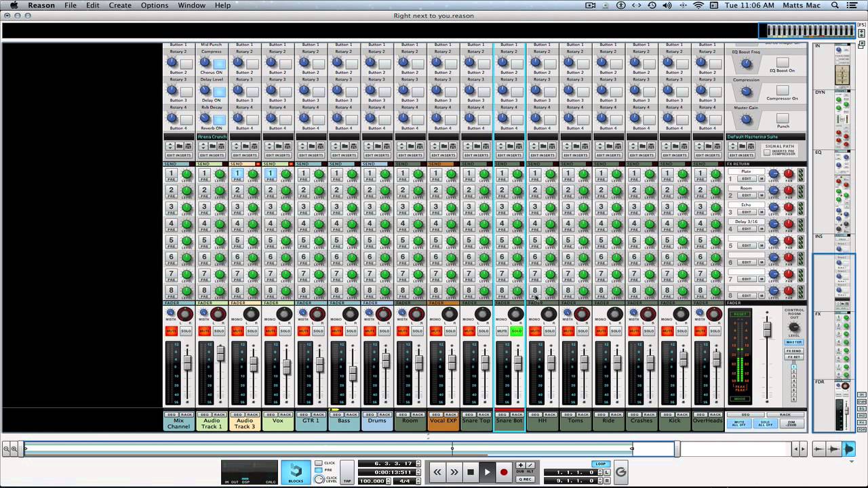
Task: Open the RACK view for Kick channel
Action: (x=683, y=414)
